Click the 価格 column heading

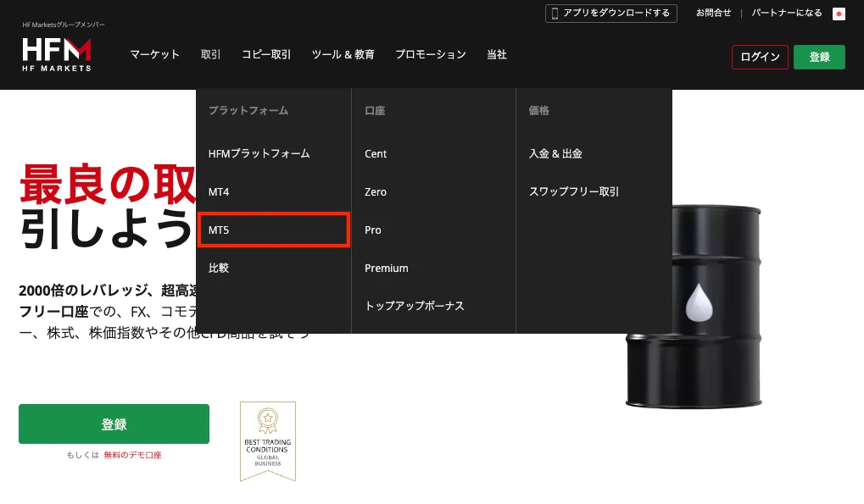point(539,110)
